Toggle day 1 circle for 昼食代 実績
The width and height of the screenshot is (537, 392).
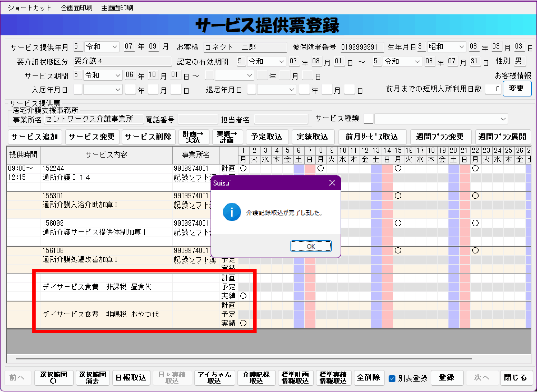pos(243,296)
